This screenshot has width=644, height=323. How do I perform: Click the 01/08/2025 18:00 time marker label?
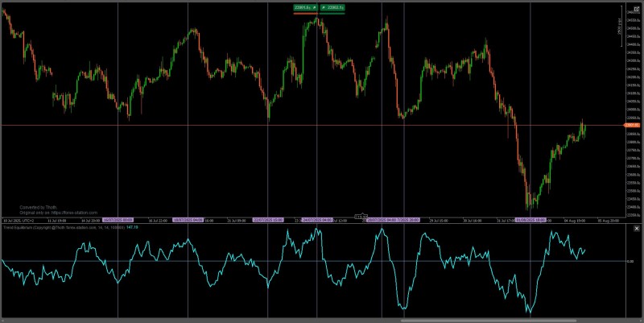click(530, 220)
